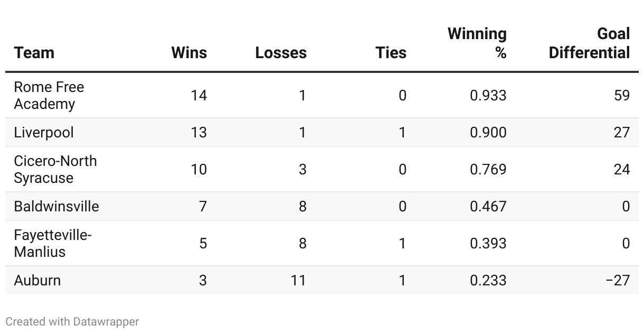644x334 pixels.
Task: Click Auburn's -27 goal differential cell
Action: tap(618, 280)
